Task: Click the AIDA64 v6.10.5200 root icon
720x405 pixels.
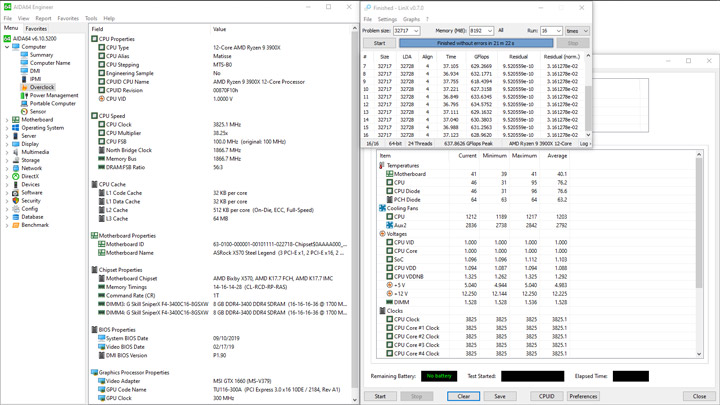Action: click(7, 39)
